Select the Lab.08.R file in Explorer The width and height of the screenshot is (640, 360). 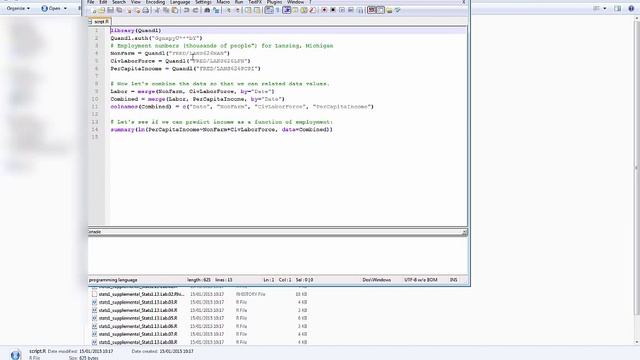(138, 342)
